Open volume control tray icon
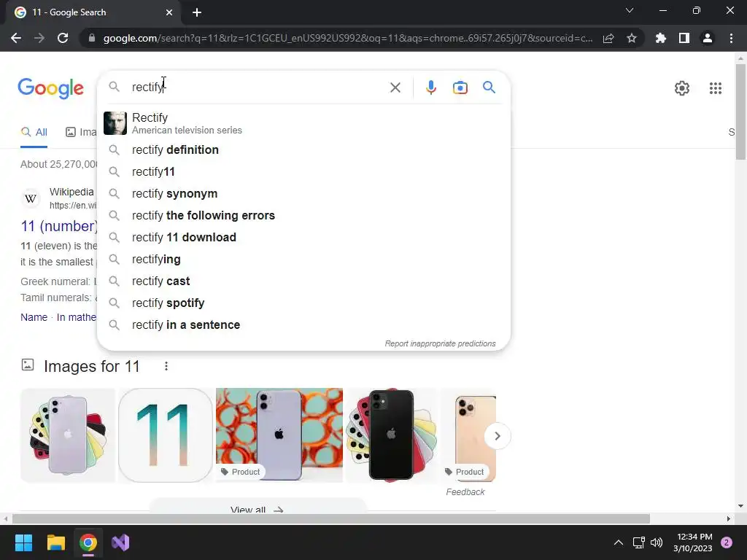 pyautogui.click(x=657, y=542)
